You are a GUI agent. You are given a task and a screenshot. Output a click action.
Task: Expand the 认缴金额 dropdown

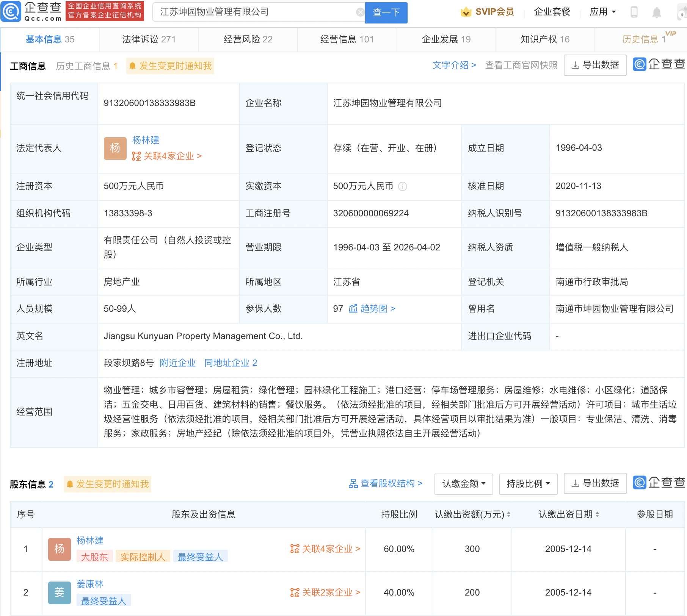pos(464,484)
